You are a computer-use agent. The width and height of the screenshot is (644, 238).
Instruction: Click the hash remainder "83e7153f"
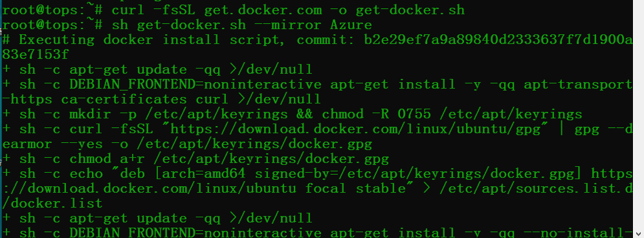36,54
